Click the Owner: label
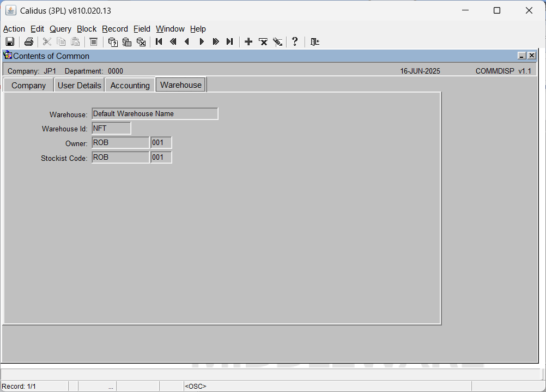The height and width of the screenshot is (392, 546). point(76,143)
